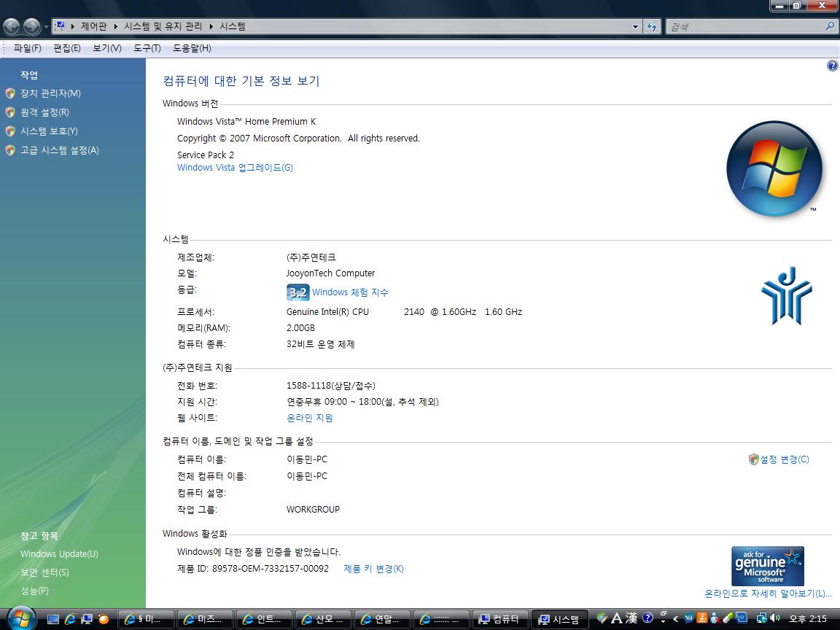This screenshot has width=840, height=630.
Task: Select the product ID text 89578-OEM-7332157-00092
Action: tap(270, 569)
